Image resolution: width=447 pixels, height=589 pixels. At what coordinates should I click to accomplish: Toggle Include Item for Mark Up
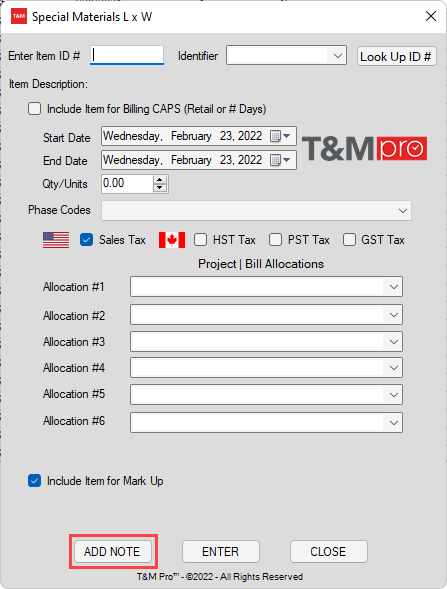[35, 481]
